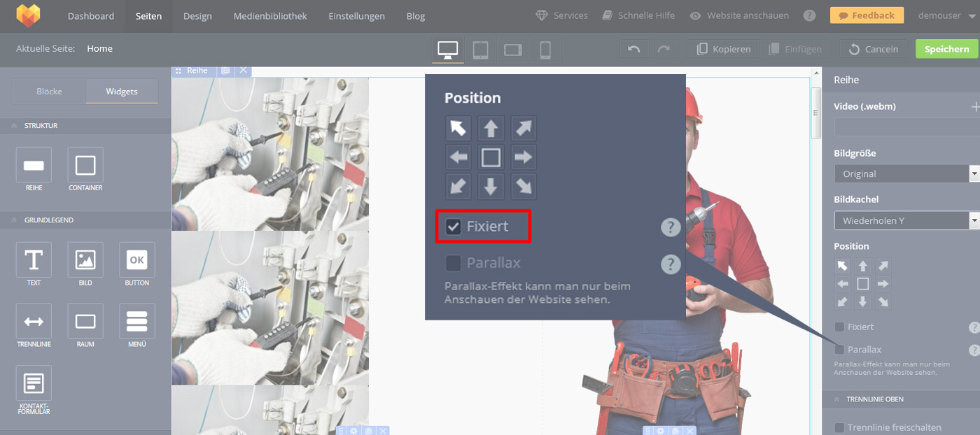Image resolution: width=980 pixels, height=435 pixels.
Task: Add the Text widget
Action: (x=34, y=260)
